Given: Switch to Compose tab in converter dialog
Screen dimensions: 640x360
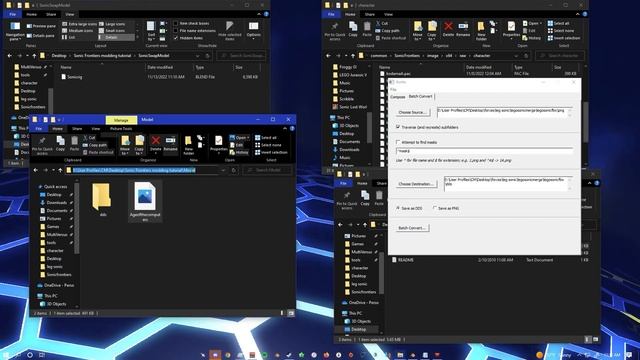Looking at the screenshot, I should click(x=398, y=97).
